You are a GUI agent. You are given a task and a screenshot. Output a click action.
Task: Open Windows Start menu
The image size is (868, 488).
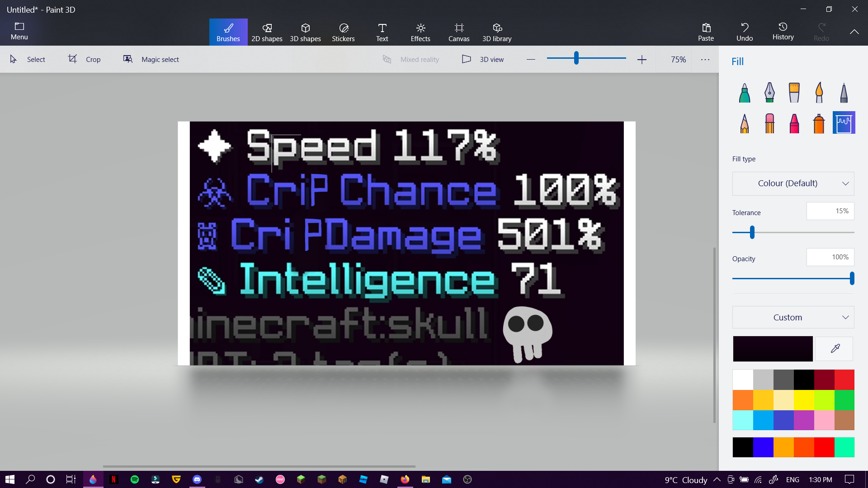pos(10,479)
